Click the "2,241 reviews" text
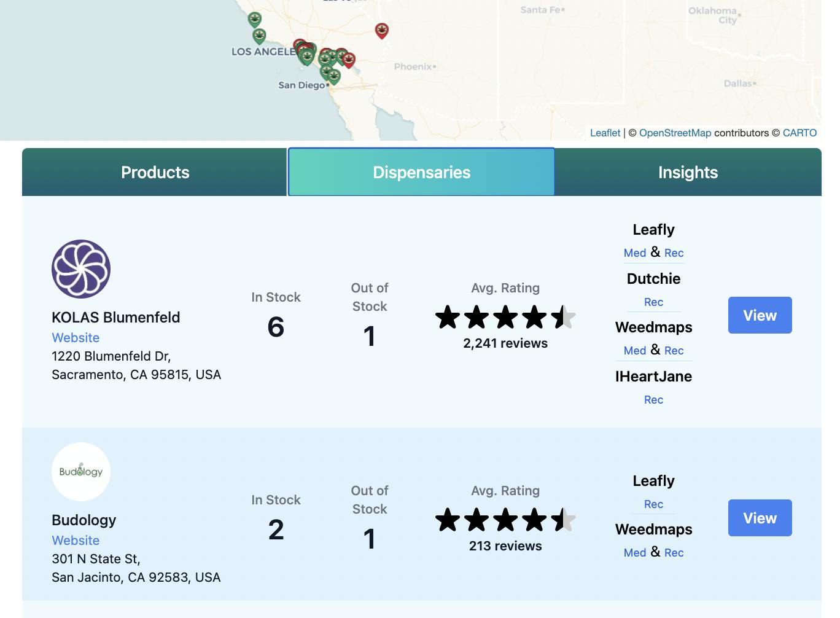 (505, 343)
